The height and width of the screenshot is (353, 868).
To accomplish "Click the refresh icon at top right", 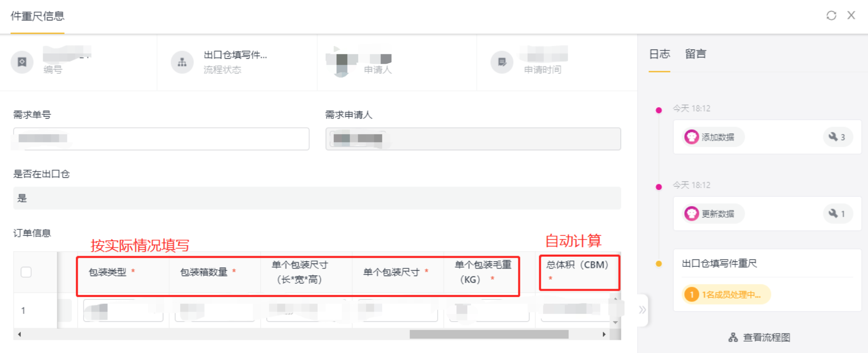I will 831,16.
